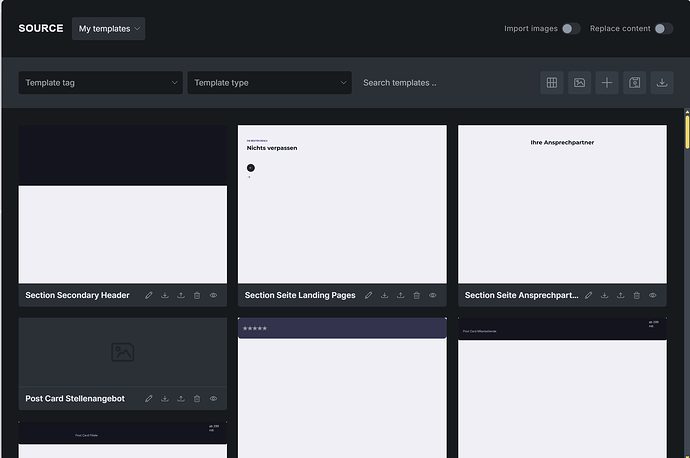
Task: Edit the Section Secondary Header template
Action: coord(149,296)
